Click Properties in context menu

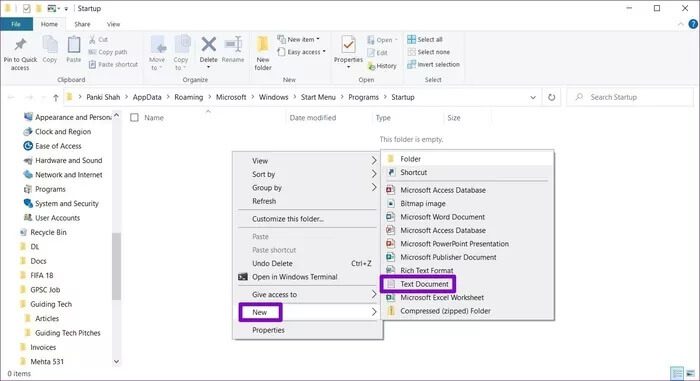[308, 330]
